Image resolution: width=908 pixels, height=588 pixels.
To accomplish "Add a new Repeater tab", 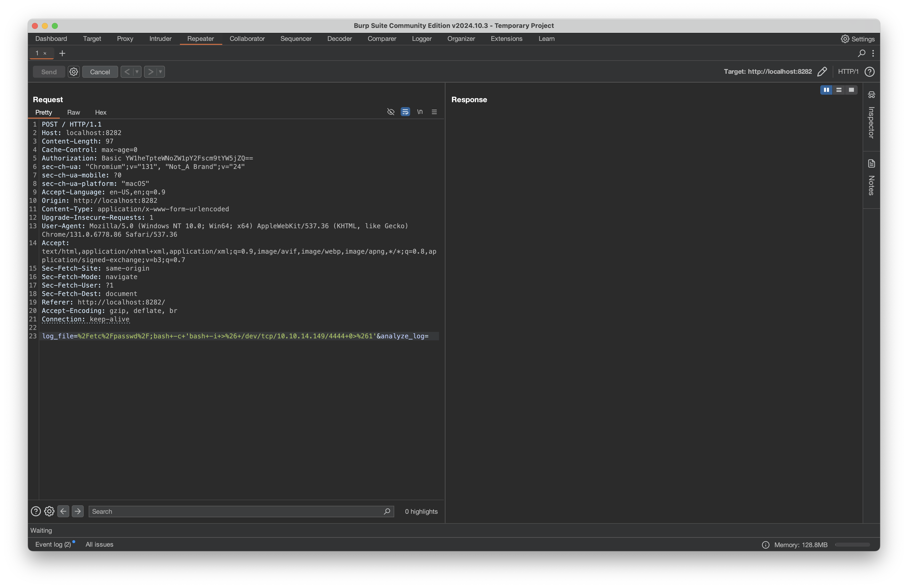I will [x=62, y=53].
